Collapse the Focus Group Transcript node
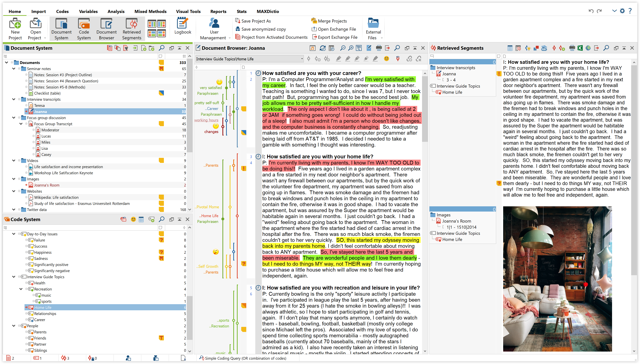Screen dimensions: 640x364 pyautogui.click(x=21, y=124)
